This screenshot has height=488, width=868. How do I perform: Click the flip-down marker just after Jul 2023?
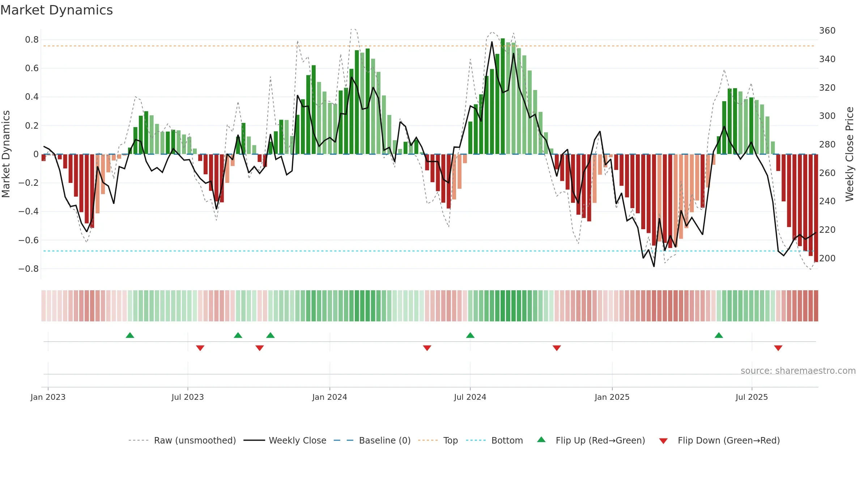point(200,348)
